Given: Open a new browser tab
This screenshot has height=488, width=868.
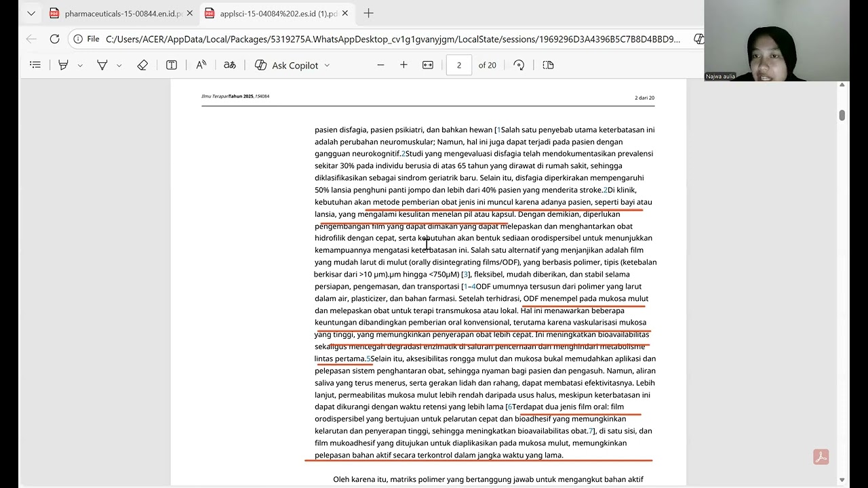Looking at the screenshot, I should pos(368,13).
